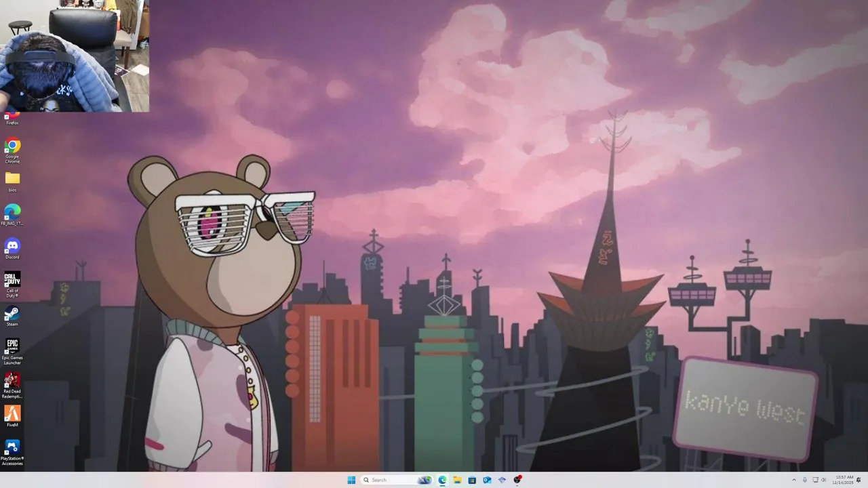Select the bios folder on desktop
Screen dimensions: 868x488
point(12,182)
